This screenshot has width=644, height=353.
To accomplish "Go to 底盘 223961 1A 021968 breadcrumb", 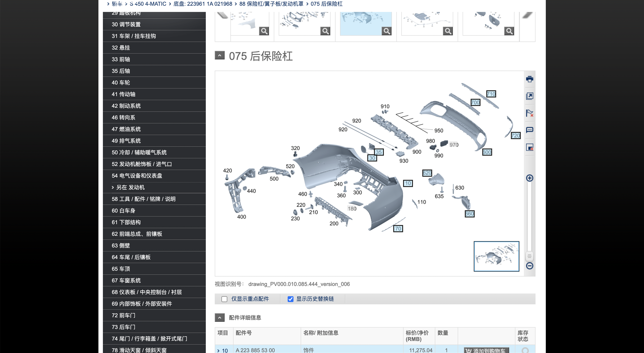I will point(203,4).
